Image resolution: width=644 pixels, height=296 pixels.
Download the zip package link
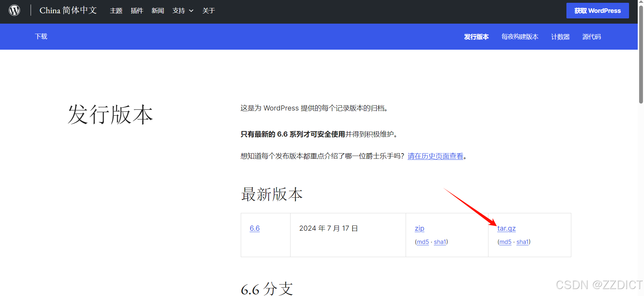420,228
